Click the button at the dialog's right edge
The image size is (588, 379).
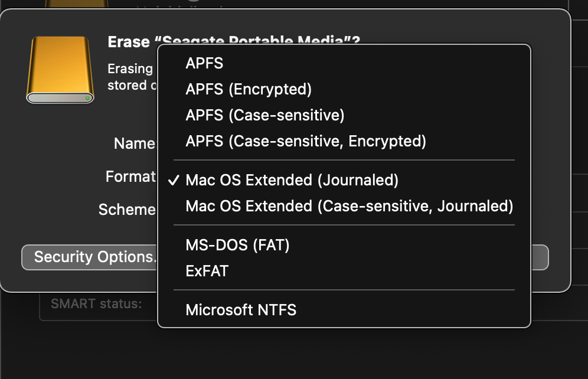pyautogui.click(x=540, y=257)
